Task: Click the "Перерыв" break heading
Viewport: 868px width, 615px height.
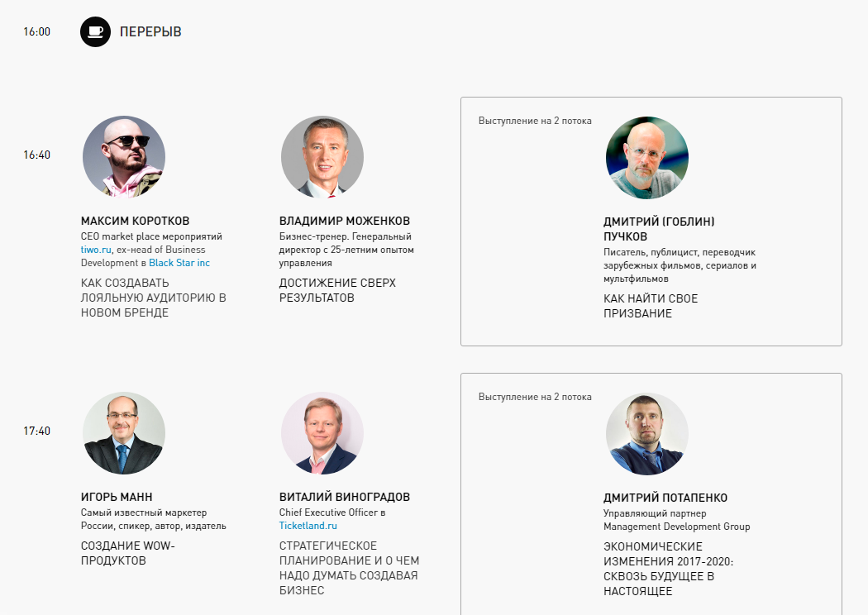Action: (150, 32)
